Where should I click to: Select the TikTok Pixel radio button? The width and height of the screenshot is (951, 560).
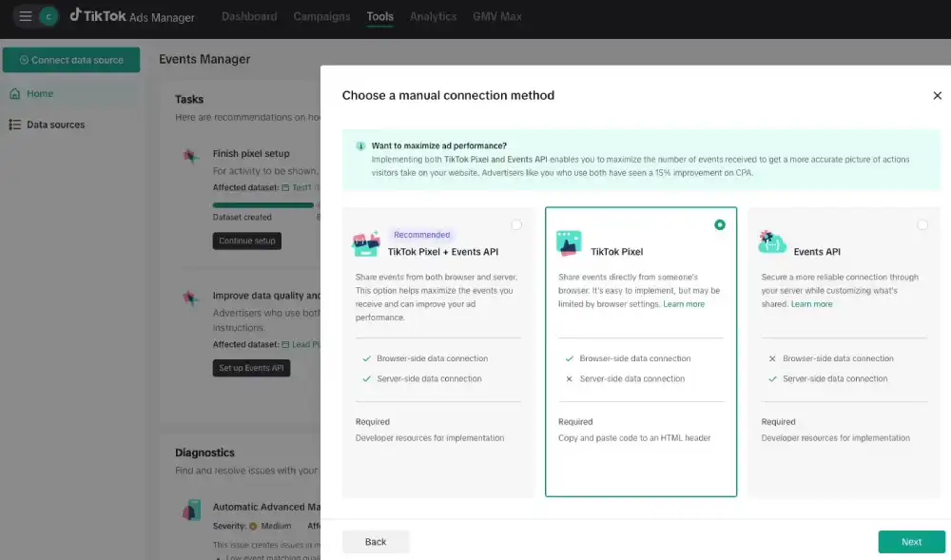click(720, 225)
